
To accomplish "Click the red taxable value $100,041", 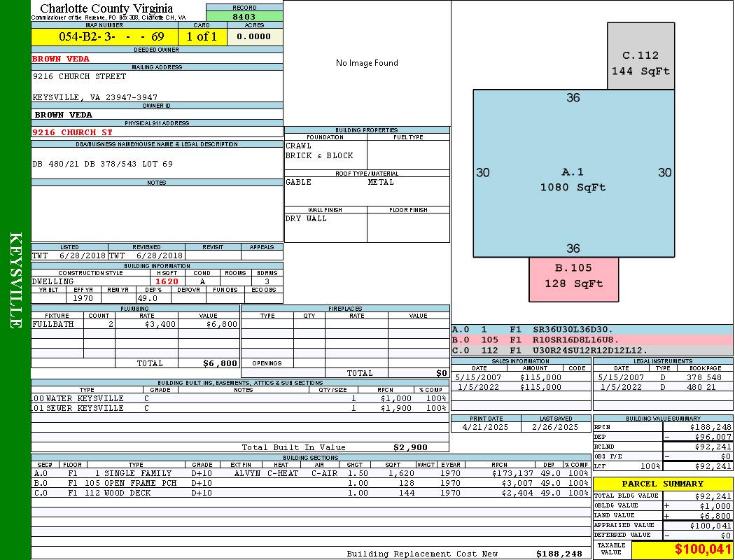I will (x=682, y=549).
